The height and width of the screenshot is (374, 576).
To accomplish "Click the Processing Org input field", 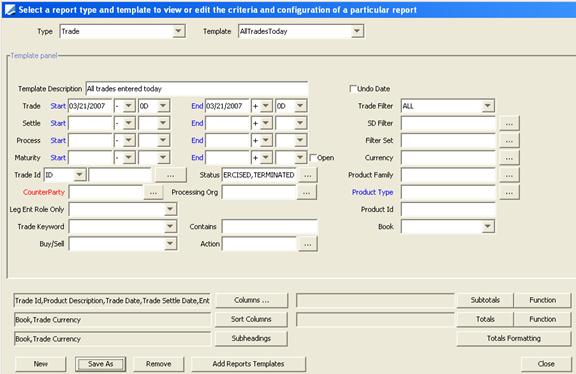I will coord(259,192).
